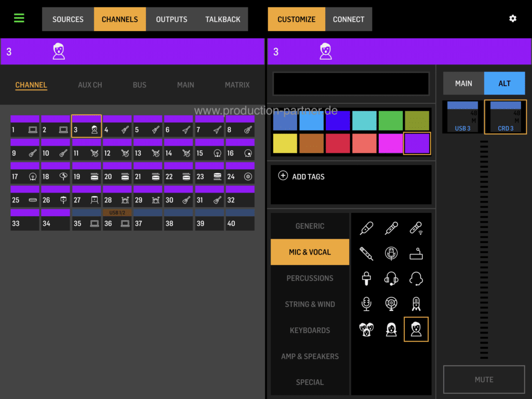532x399 pixels.
Task: Switch input to ALT source
Action: (x=504, y=83)
